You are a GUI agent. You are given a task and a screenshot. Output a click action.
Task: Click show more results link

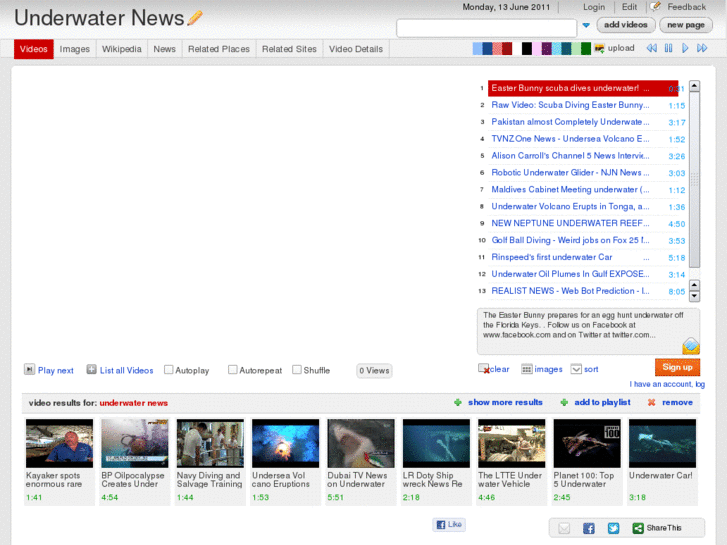coord(505,402)
